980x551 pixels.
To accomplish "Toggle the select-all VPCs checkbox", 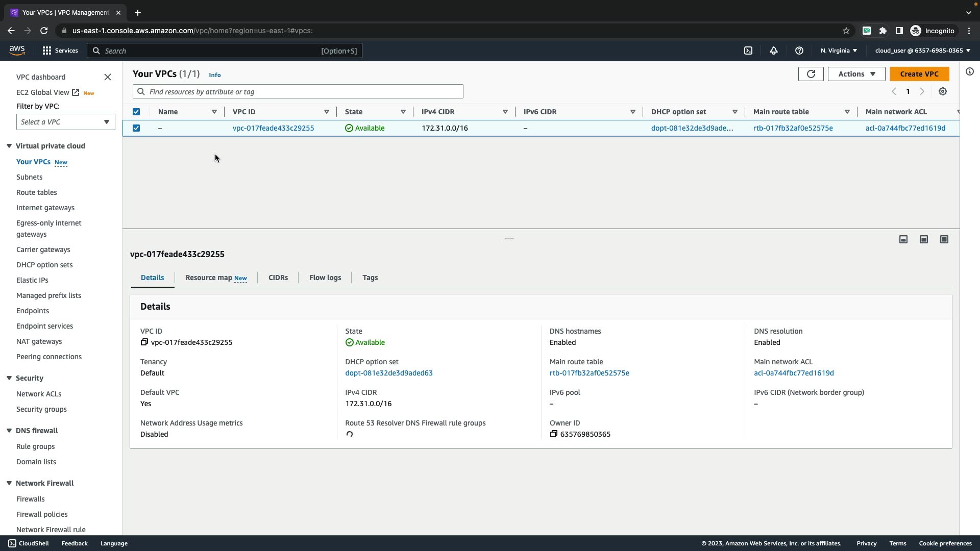I will click(x=136, y=112).
